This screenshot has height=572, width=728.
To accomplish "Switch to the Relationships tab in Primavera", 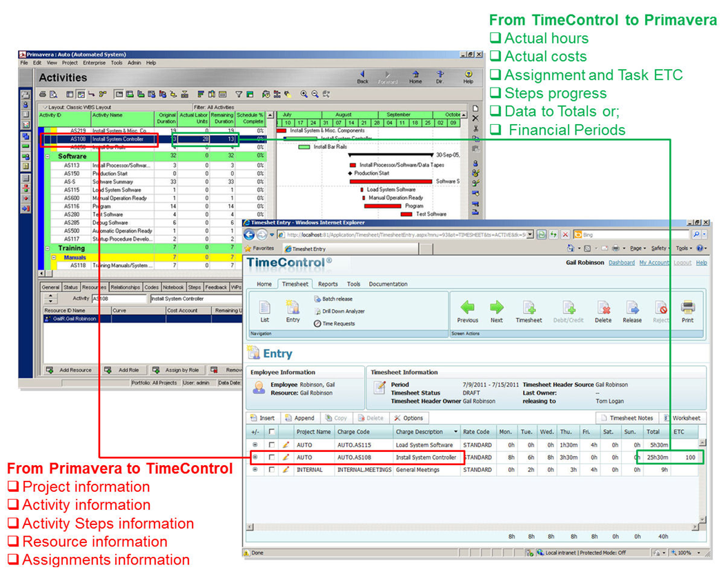I will coord(126,288).
